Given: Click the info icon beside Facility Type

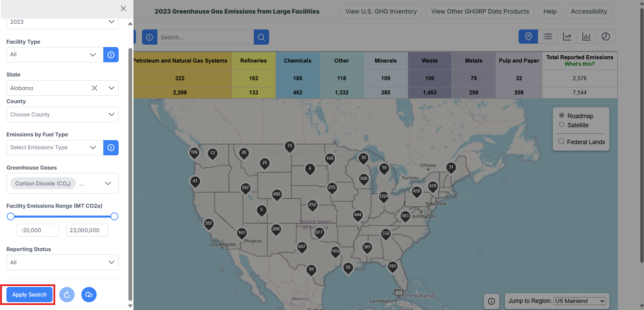Looking at the screenshot, I should 111,54.
